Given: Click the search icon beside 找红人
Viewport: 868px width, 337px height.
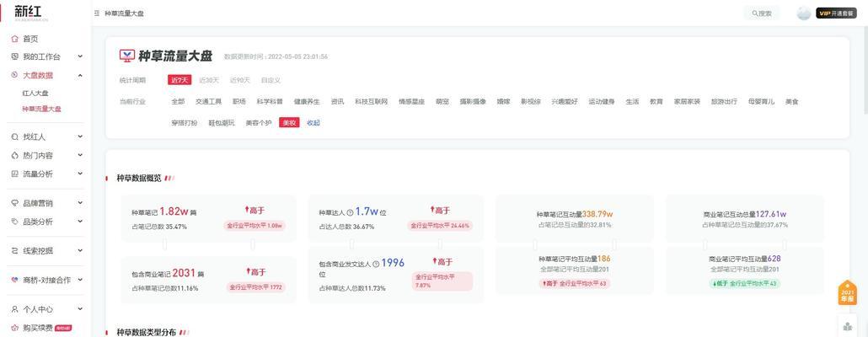Looking at the screenshot, I should [14, 136].
